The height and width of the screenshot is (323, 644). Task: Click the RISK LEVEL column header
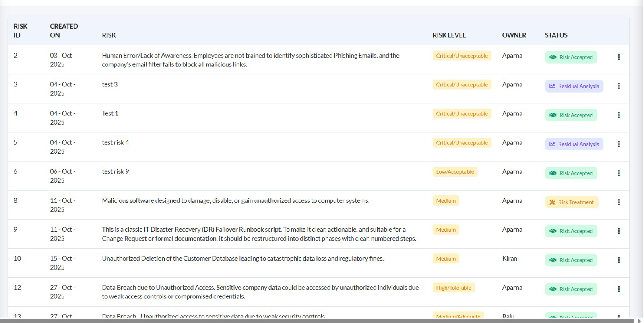point(449,35)
